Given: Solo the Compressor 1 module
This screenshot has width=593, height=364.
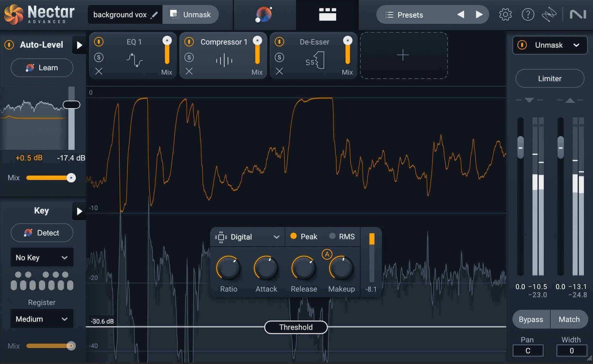Looking at the screenshot, I should (x=189, y=57).
